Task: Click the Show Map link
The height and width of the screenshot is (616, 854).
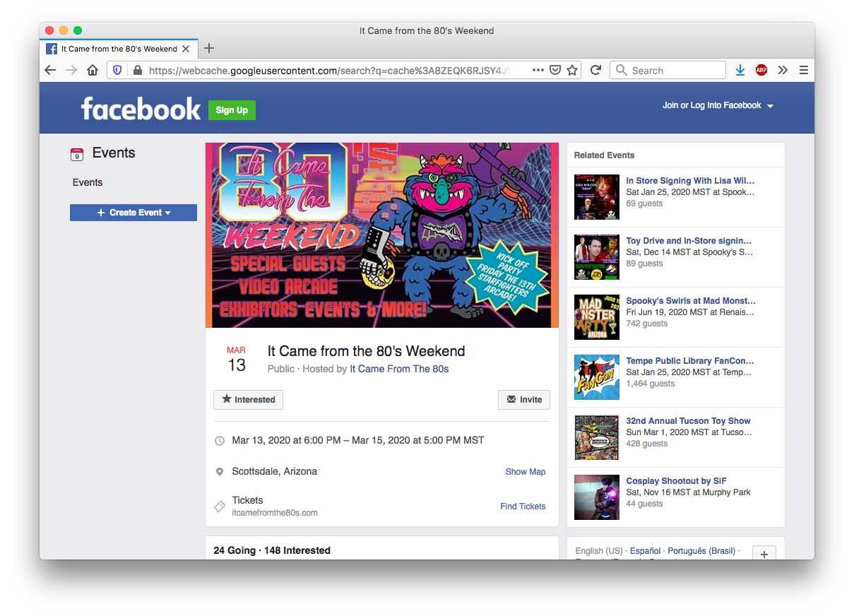Action: click(526, 472)
